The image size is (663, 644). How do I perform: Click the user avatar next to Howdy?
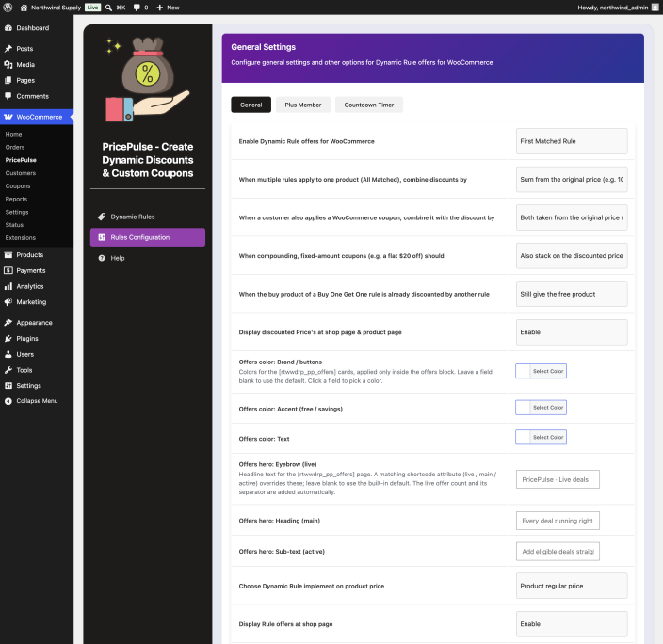(x=655, y=8)
